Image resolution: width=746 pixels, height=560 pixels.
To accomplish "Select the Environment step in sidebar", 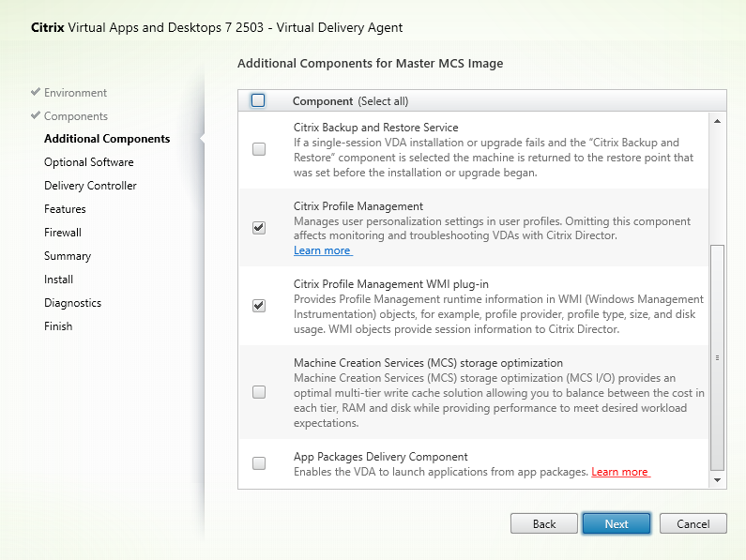I will point(75,93).
